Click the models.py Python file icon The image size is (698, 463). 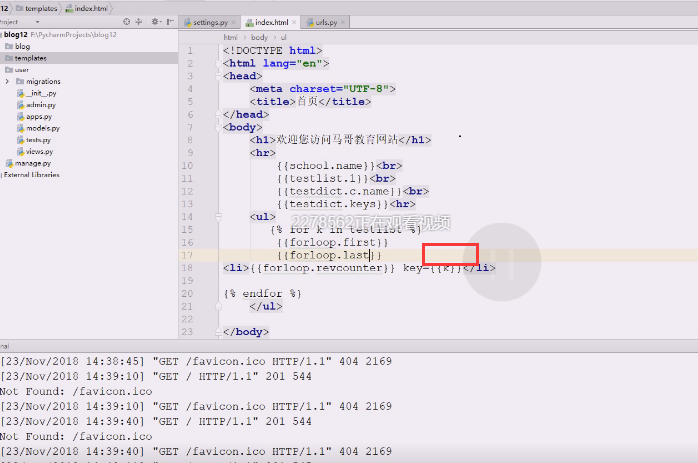click(20, 128)
